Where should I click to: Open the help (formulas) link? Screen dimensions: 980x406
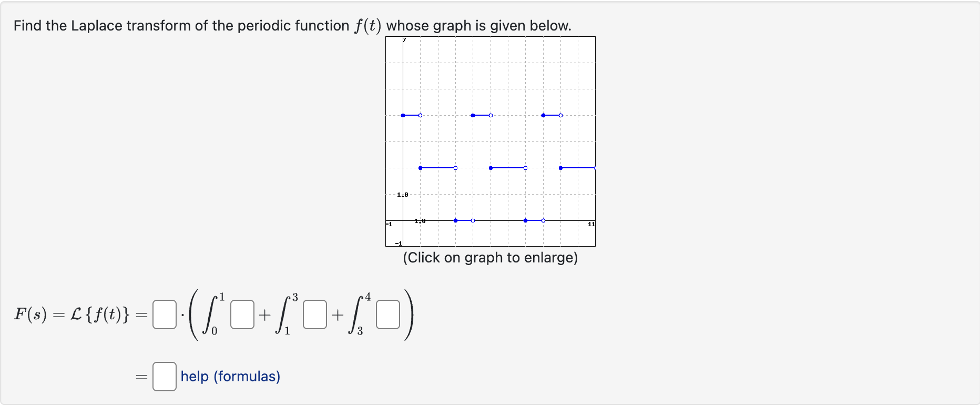point(230,376)
